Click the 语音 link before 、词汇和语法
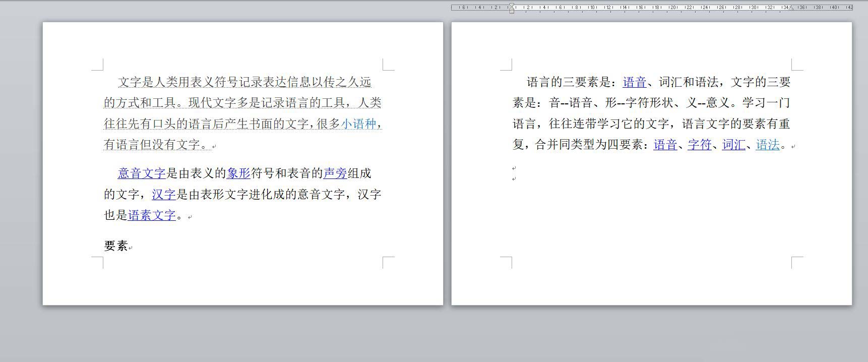 pos(634,83)
